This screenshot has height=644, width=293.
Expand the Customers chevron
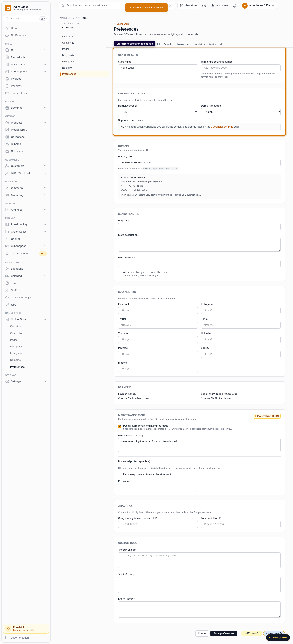[x=45, y=166]
